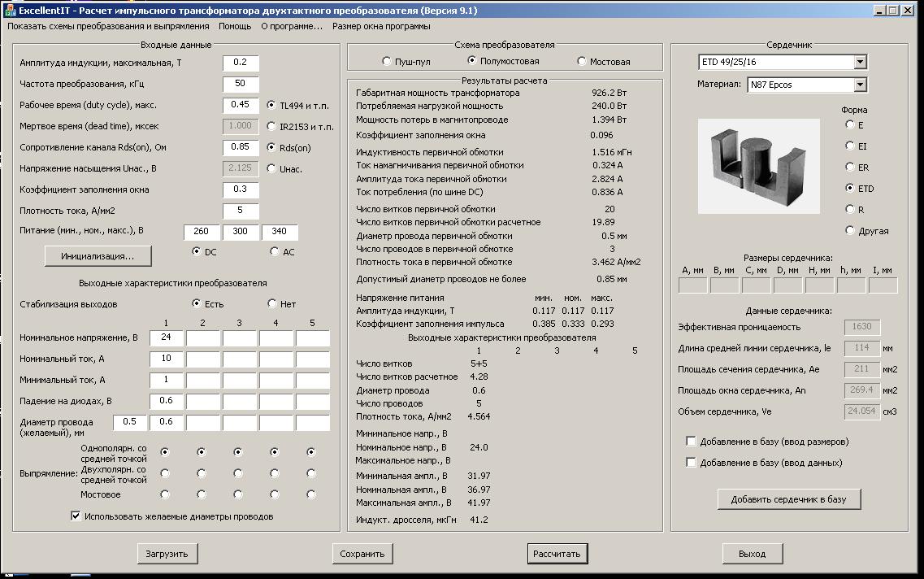The width and height of the screenshot is (924, 579).
Task: Click the 926.2 Вт габаритная мощность value
Action: (609, 93)
